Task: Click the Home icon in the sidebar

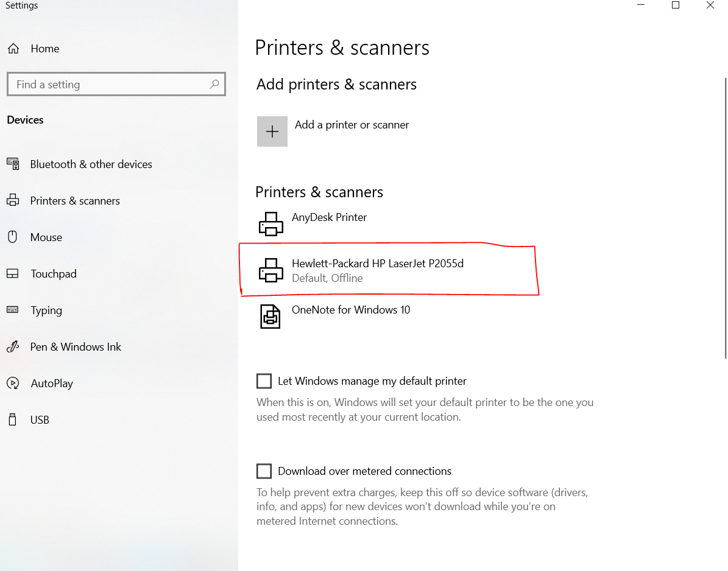Action: pos(13,48)
